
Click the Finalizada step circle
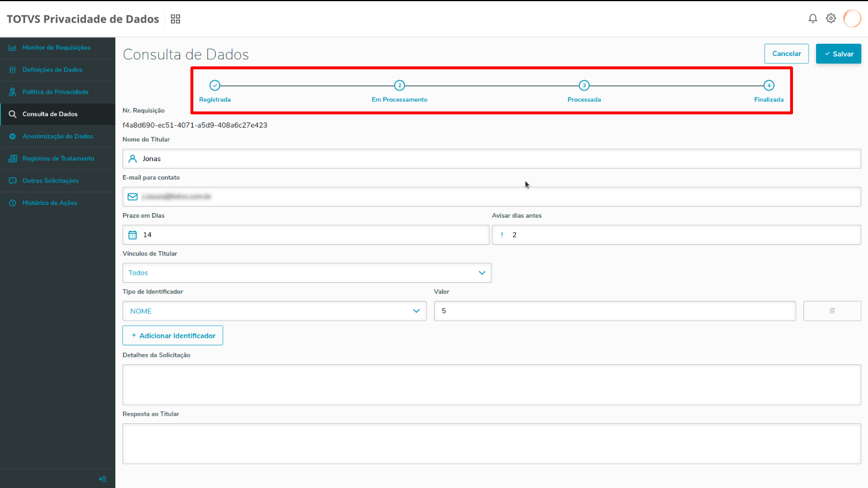pos(769,85)
